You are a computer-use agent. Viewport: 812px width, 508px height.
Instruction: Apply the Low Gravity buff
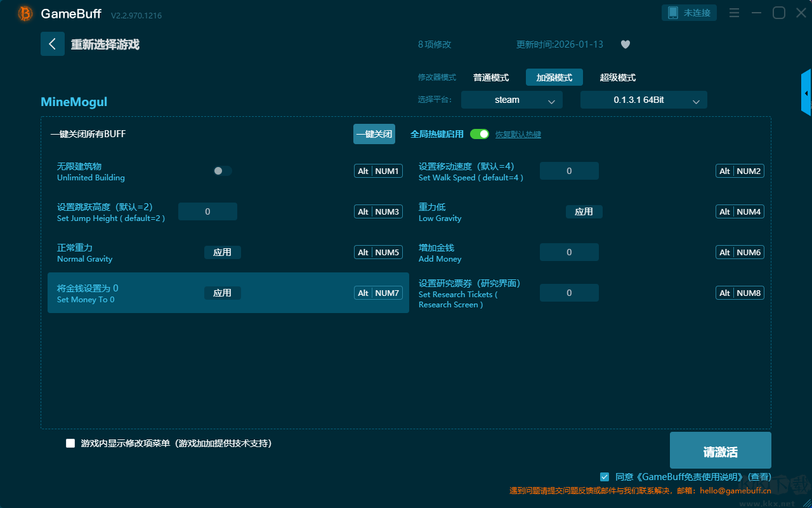pyautogui.click(x=584, y=211)
